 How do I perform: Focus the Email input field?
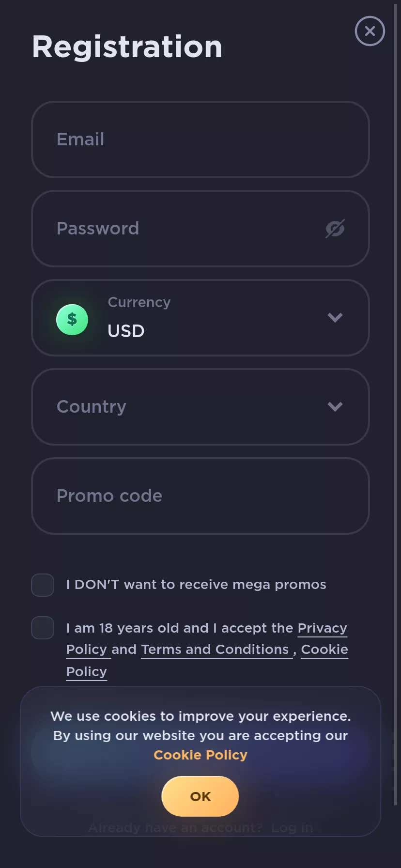(200, 139)
